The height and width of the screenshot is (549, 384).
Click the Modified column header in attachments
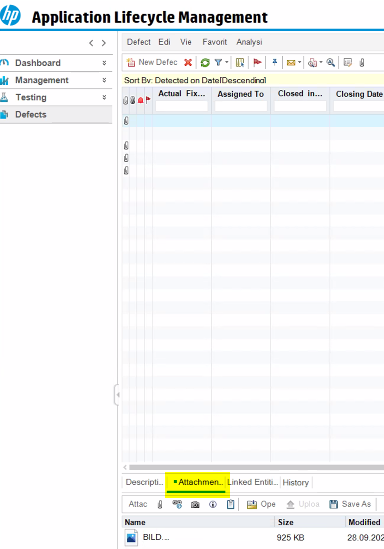pos(364,522)
